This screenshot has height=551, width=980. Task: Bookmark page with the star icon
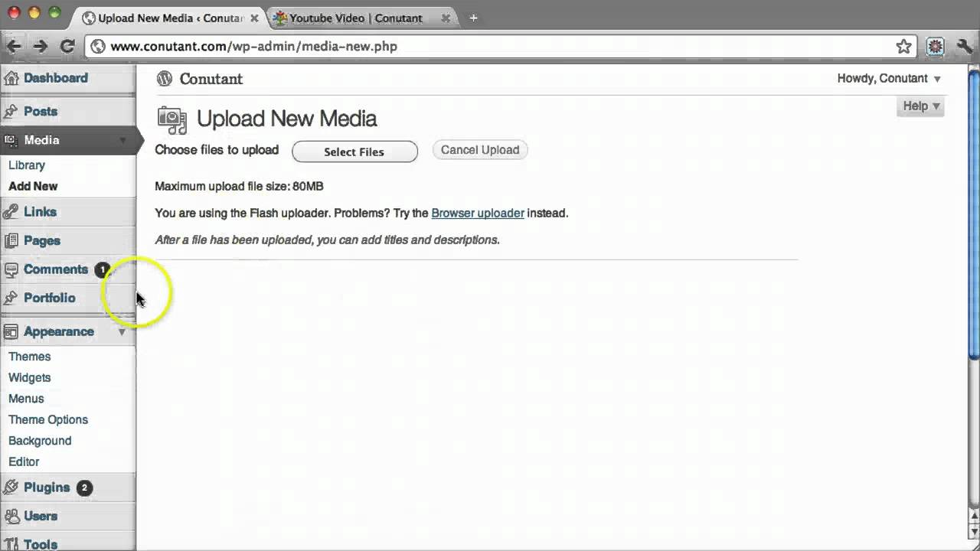pyautogui.click(x=904, y=47)
